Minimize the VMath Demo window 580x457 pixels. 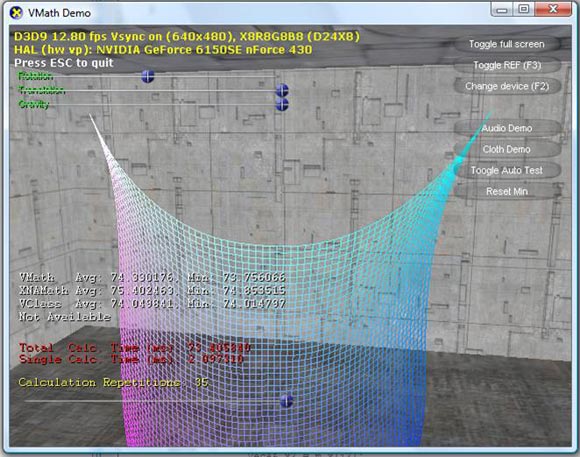502,10
